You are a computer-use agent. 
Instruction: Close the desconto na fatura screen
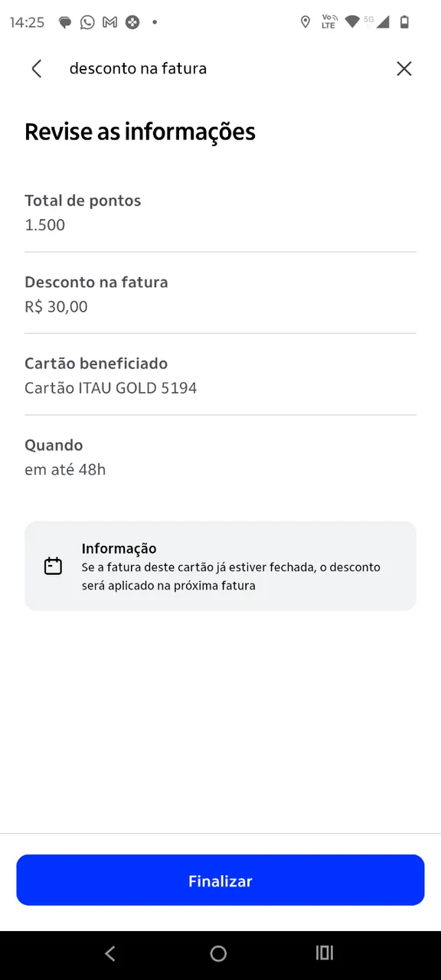coord(404,69)
